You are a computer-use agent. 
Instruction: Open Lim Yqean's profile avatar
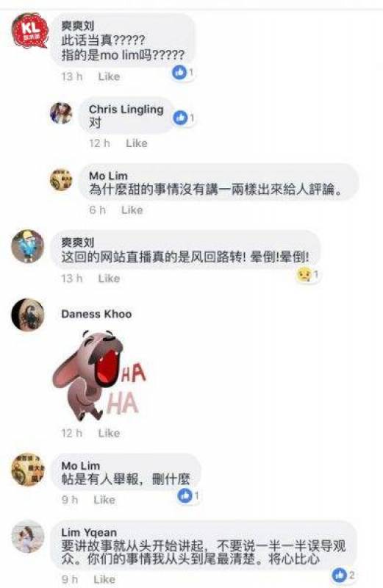(x=28, y=537)
